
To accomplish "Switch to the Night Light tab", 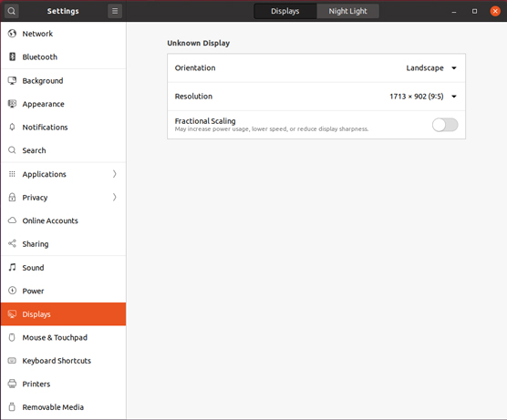I will [x=348, y=11].
